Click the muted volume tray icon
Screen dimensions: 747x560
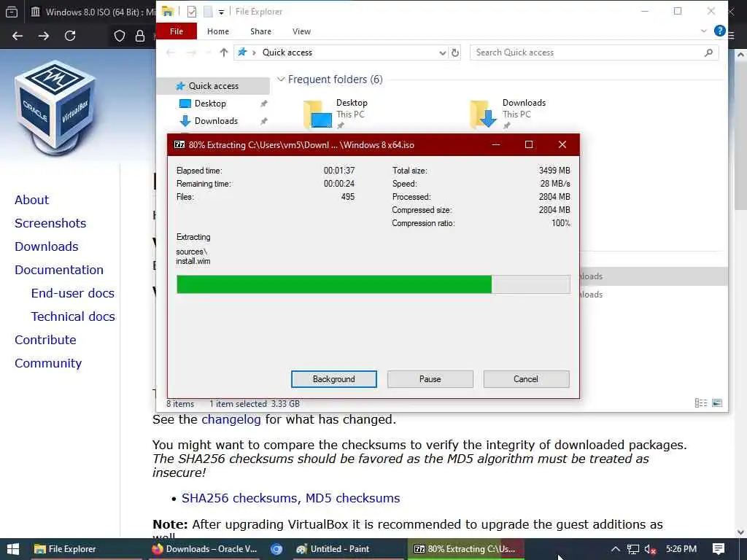650,549
